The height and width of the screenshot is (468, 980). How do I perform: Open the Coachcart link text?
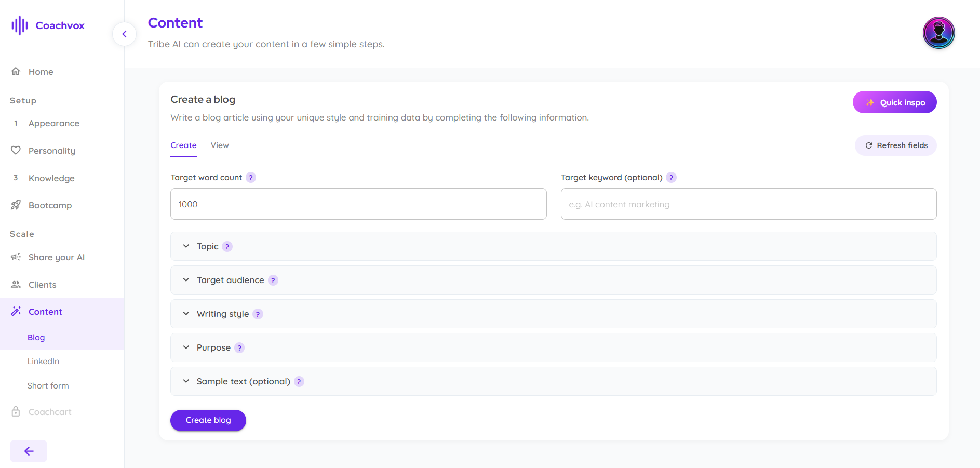[x=50, y=412]
